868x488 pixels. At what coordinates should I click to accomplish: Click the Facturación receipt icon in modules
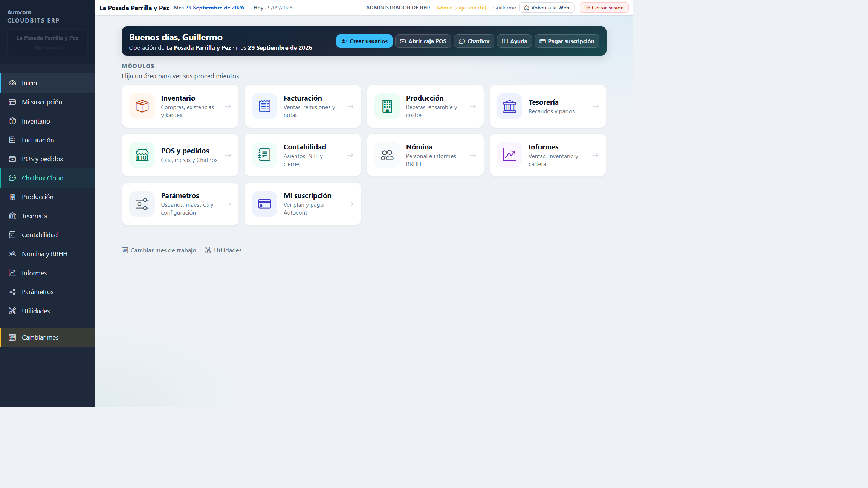click(x=264, y=106)
